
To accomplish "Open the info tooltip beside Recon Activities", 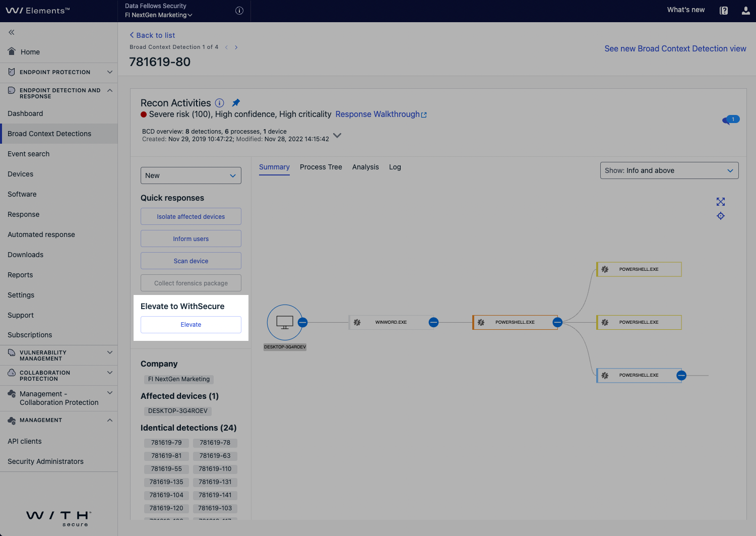I will 219,103.
